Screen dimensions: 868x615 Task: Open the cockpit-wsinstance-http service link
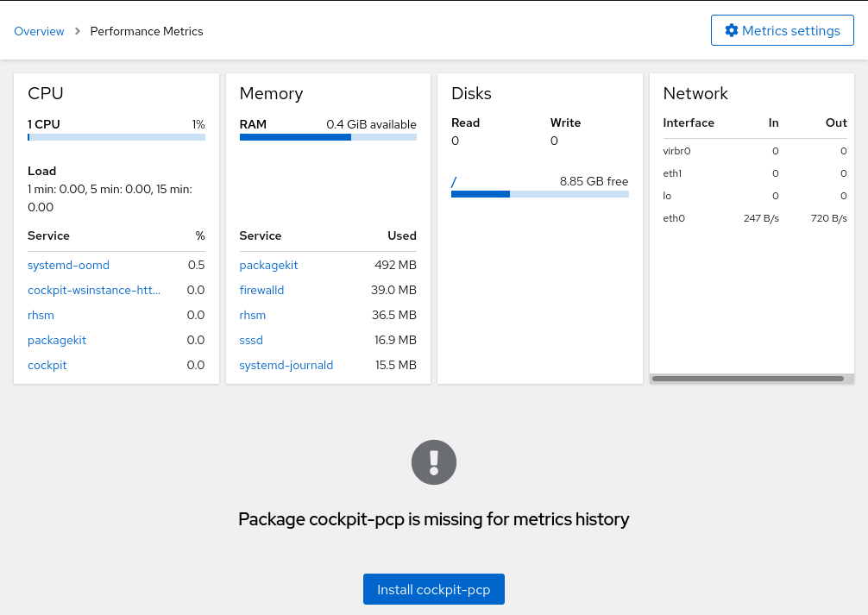[x=94, y=290]
